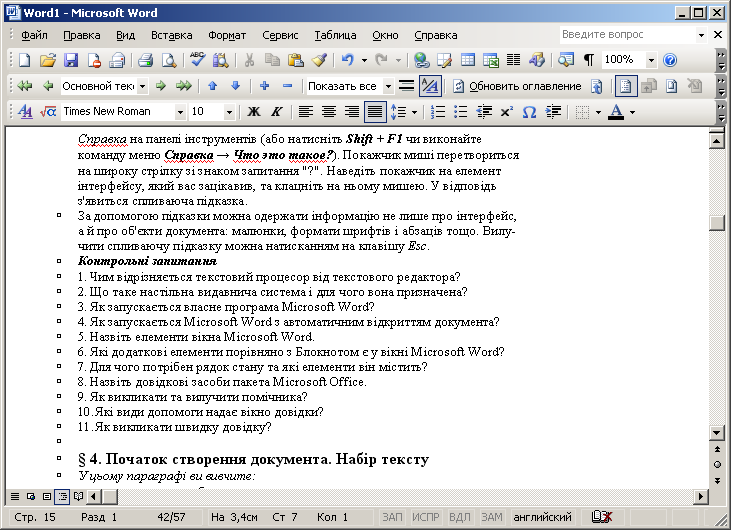Toggle justified text alignment
The height and width of the screenshot is (530, 731).
(x=375, y=112)
